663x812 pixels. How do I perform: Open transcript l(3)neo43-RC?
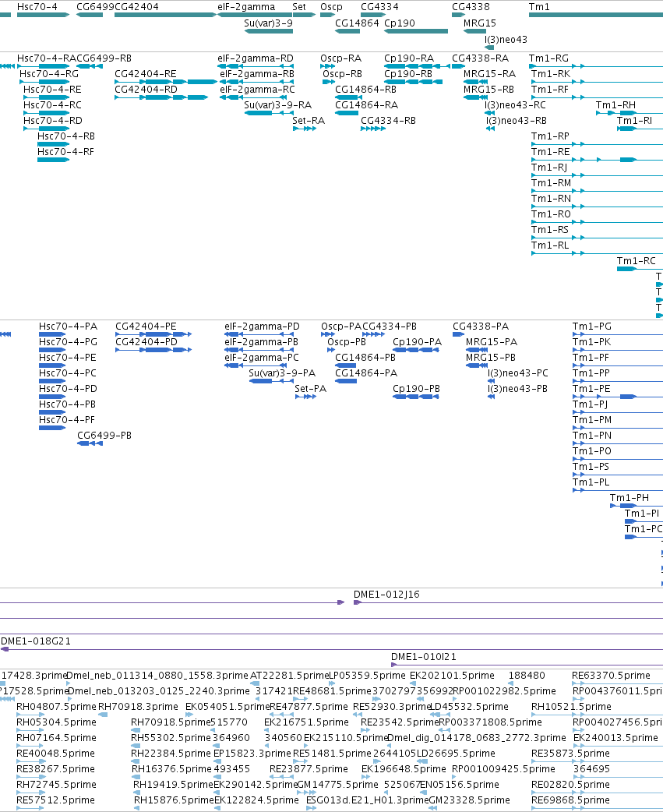(x=516, y=105)
